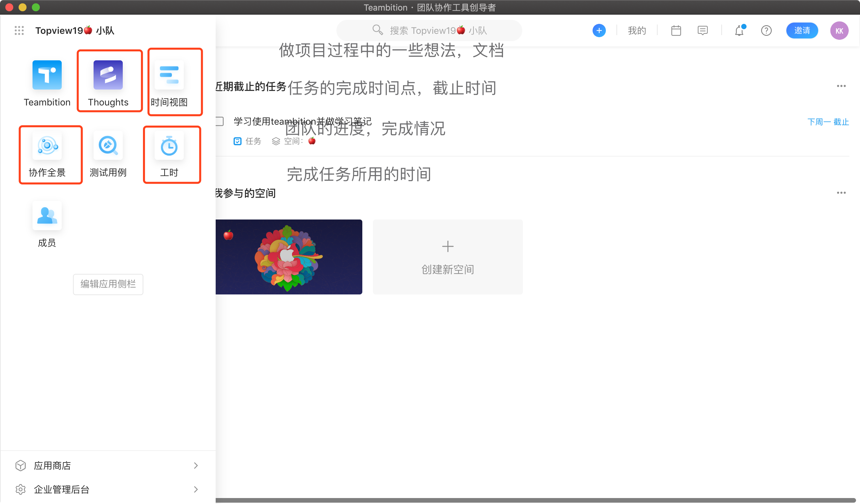This screenshot has width=860, height=504.
Task: Open the 成员 member management app
Action: [47, 216]
